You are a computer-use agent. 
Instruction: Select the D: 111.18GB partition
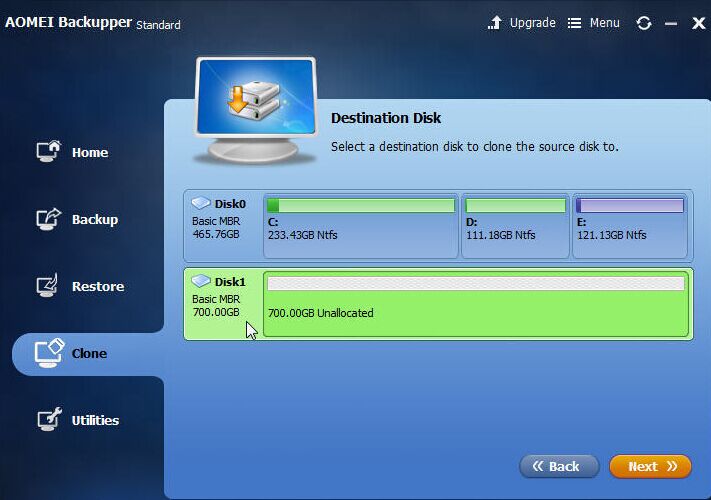tap(515, 226)
